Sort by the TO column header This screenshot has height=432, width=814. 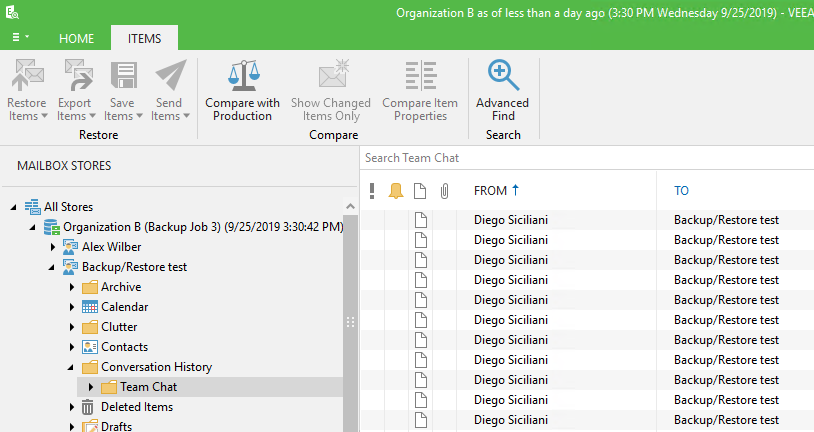(681, 191)
